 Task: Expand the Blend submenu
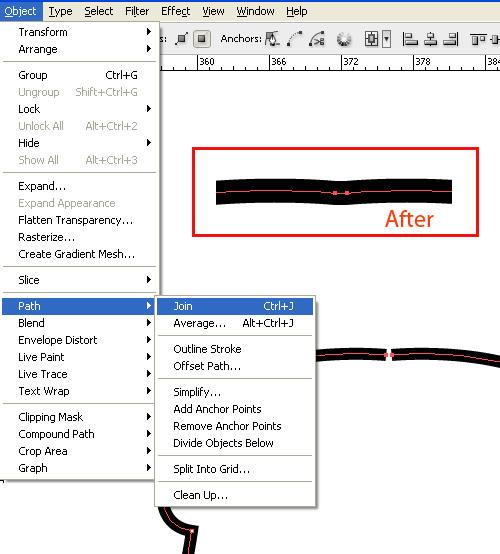78,323
